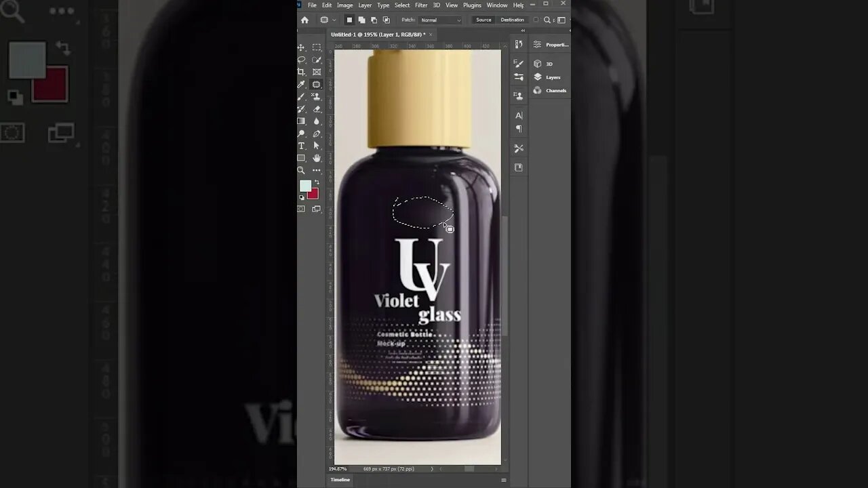Image resolution: width=868 pixels, height=488 pixels.
Task: Open the workspace switcher
Action: coord(561,20)
